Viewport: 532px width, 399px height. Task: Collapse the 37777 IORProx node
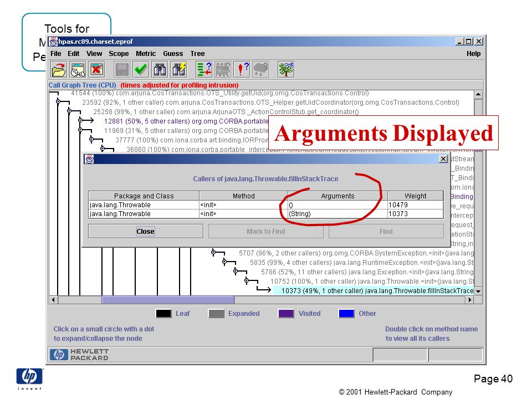tap(91, 139)
